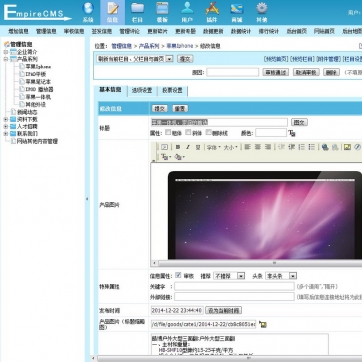Click the 发布时间 date input field
The width and height of the screenshot is (362, 362).
point(177,311)
